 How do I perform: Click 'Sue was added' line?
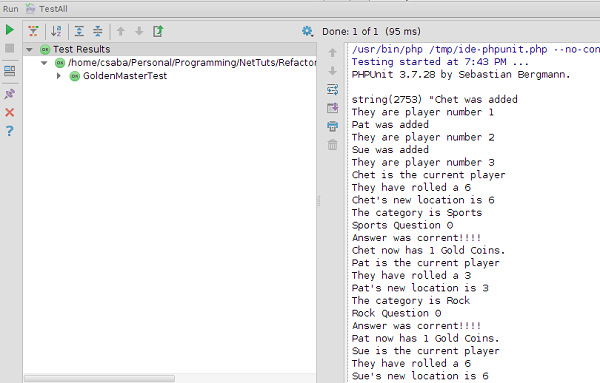pos(390,150)
